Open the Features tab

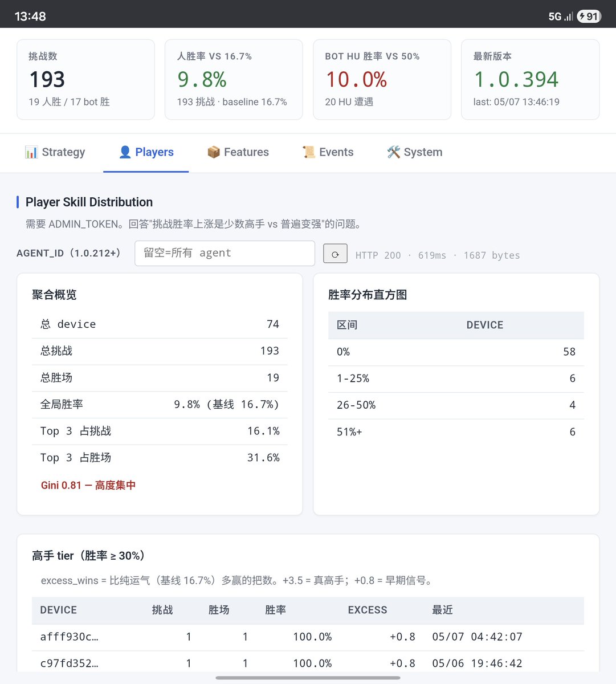(x=238, y=152)
